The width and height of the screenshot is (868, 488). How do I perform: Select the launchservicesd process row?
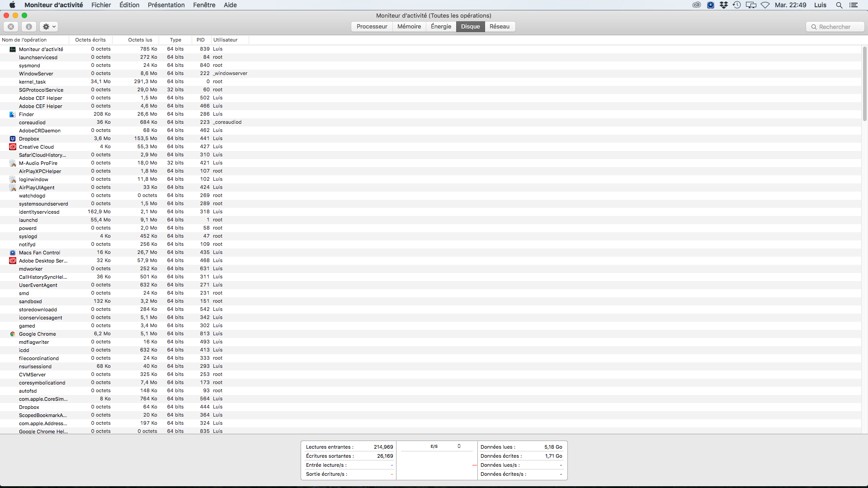tap(430, 57)
